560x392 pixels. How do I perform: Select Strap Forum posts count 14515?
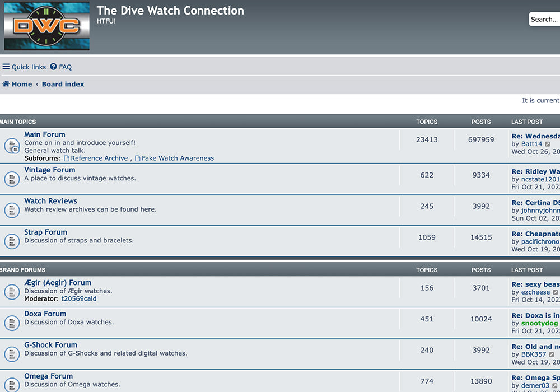tap(481, 237)
